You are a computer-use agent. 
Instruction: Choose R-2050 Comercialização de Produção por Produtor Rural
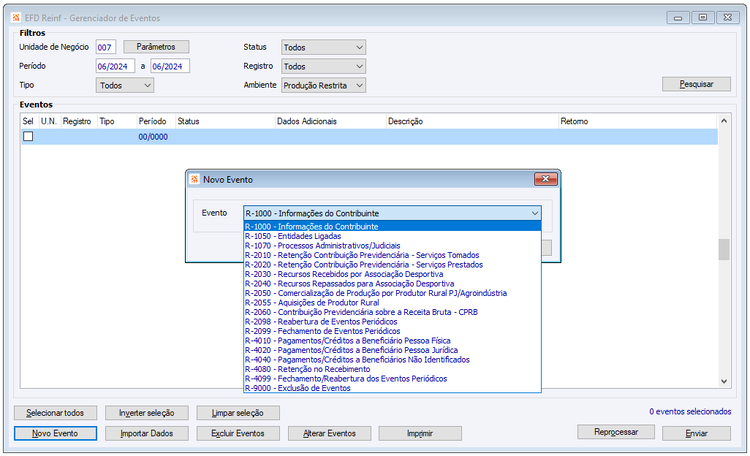pyautogui.click(x=392, y=293)
